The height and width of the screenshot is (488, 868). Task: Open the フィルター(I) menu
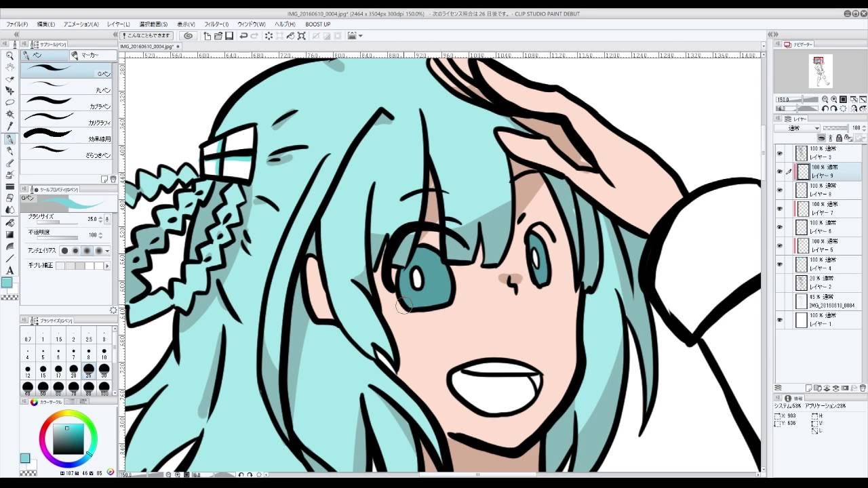[x=216, y=24]
